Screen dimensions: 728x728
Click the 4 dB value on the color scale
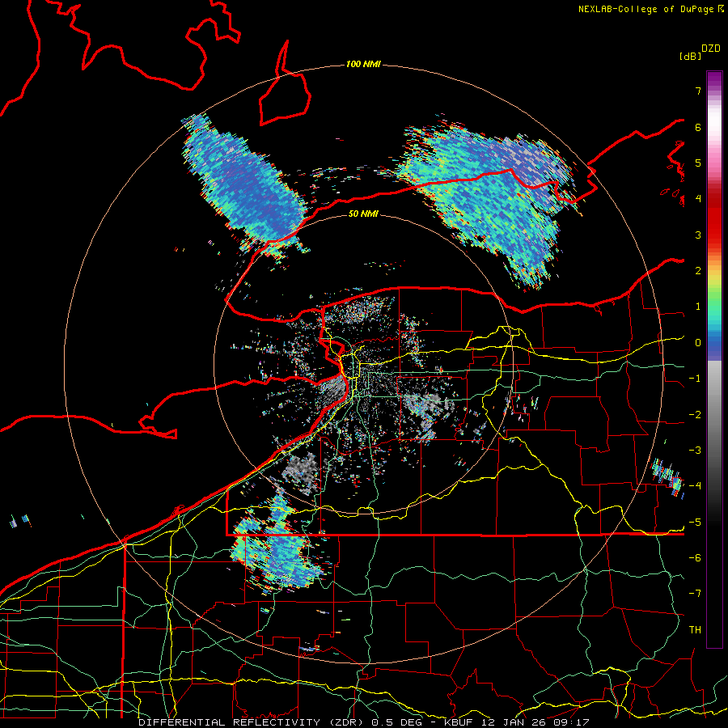pyautogui.click(x=698, y=199)
